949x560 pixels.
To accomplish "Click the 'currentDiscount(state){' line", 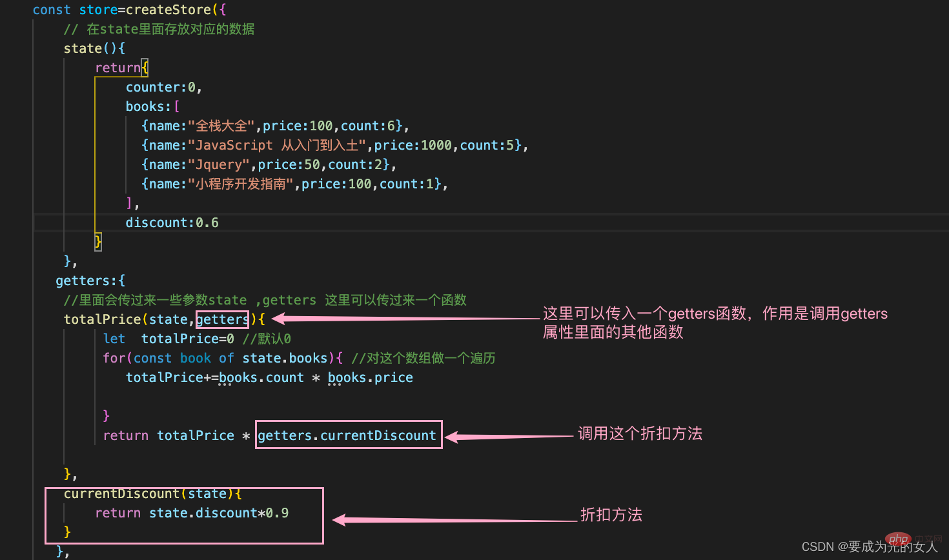I will coord(153,494).
